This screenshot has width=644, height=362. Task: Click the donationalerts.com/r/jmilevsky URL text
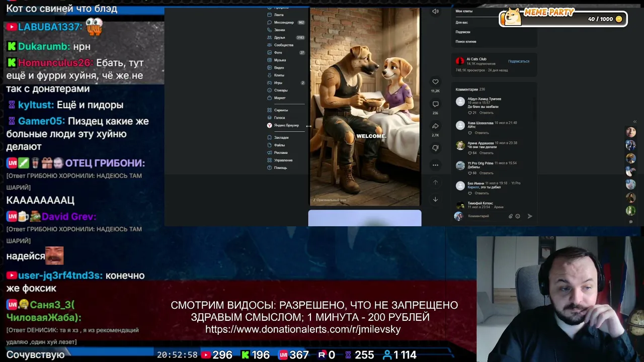[x=303, y=329]
